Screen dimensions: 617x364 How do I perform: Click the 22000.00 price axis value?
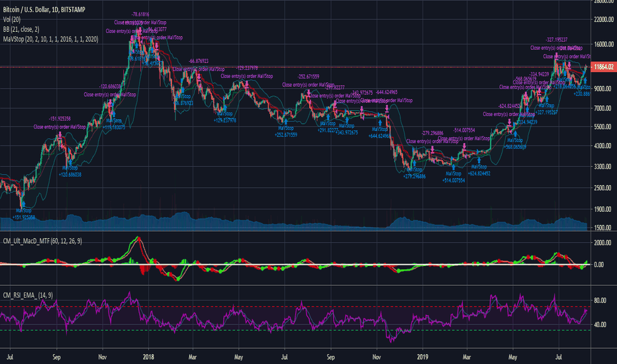click(x=603, y=20)
